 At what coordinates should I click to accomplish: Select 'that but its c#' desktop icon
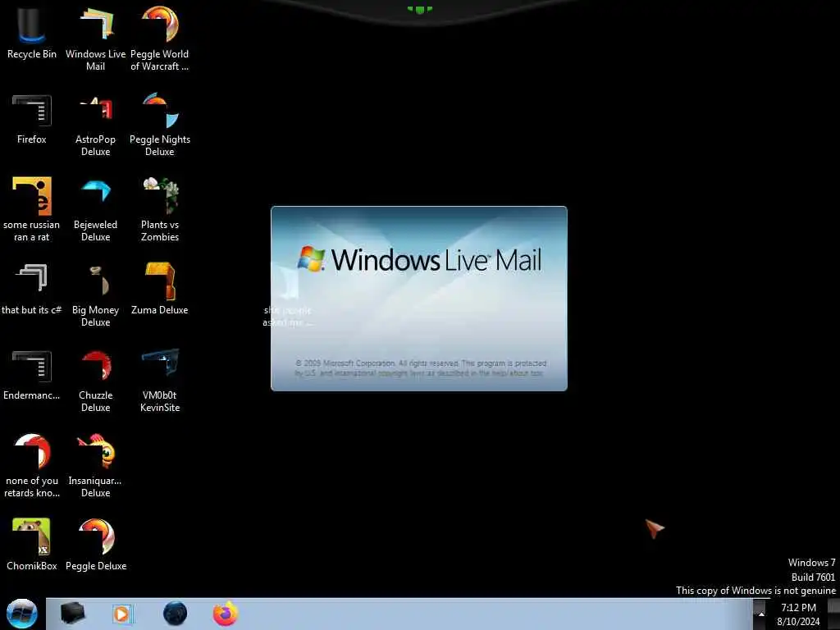pos(32,288)
